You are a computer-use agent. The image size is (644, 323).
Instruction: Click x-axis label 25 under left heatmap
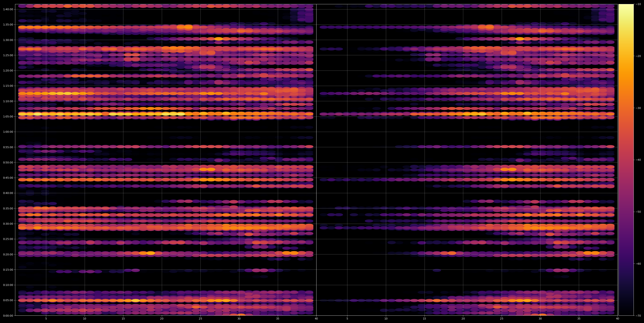pyautogui.click(x=200, y=319)
